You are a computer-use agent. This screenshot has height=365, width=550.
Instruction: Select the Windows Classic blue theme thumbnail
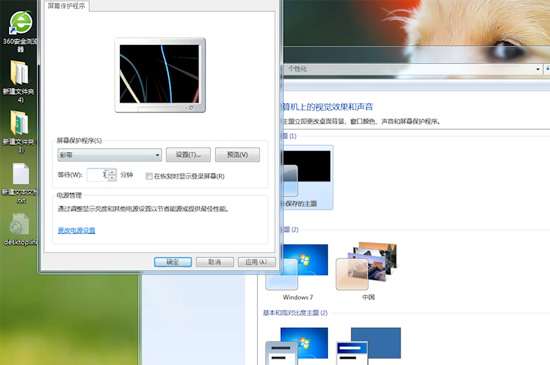click(368, 346)
